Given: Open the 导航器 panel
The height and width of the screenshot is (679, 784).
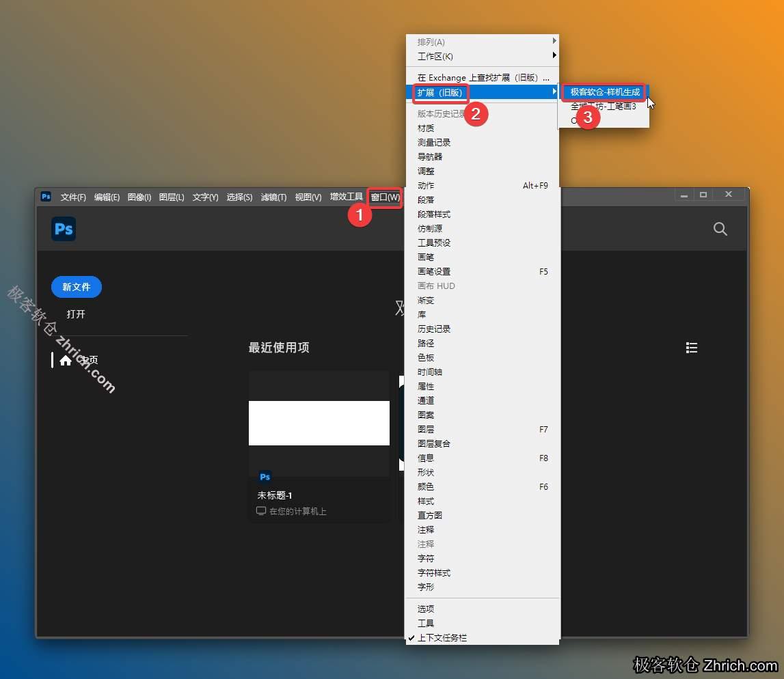Looking at the screenshot, I should pyautogui.click(x=483, y=157).
